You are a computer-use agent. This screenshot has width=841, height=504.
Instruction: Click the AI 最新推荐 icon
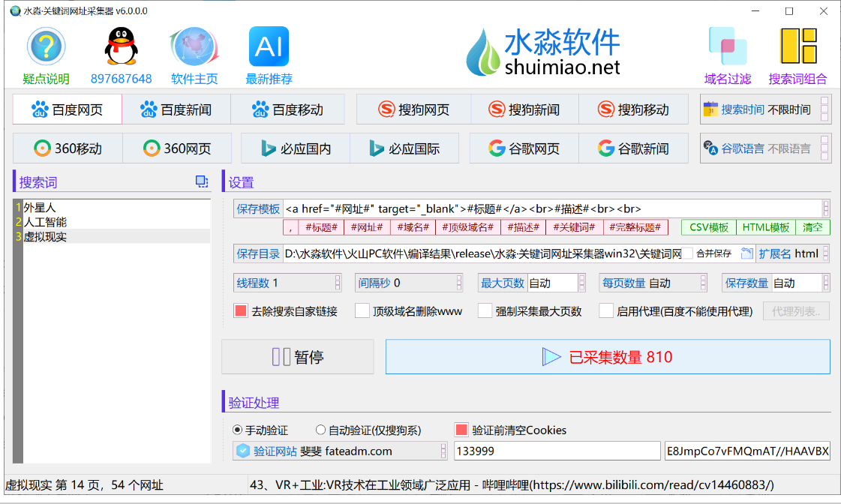pos(269,47)
